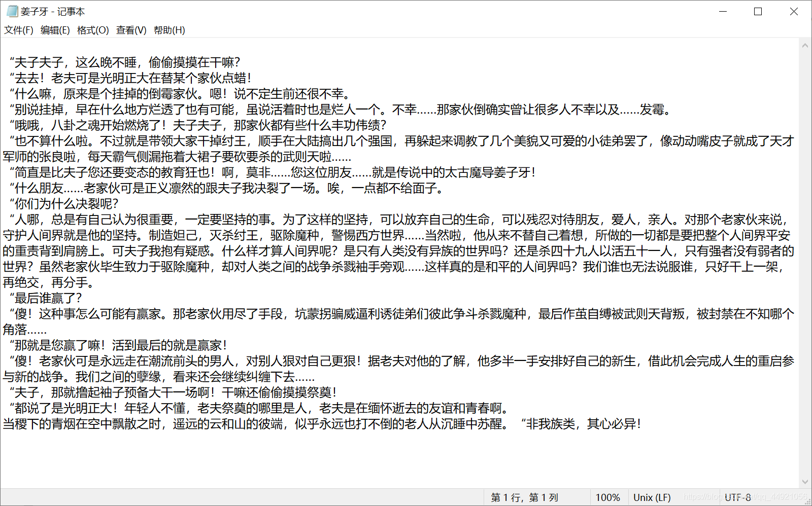Image resolution: width=812 pixels, height=506 pixels.
Task: Click in the line “什么朋友……老家伙可是正义凛然
Action: 228,188
